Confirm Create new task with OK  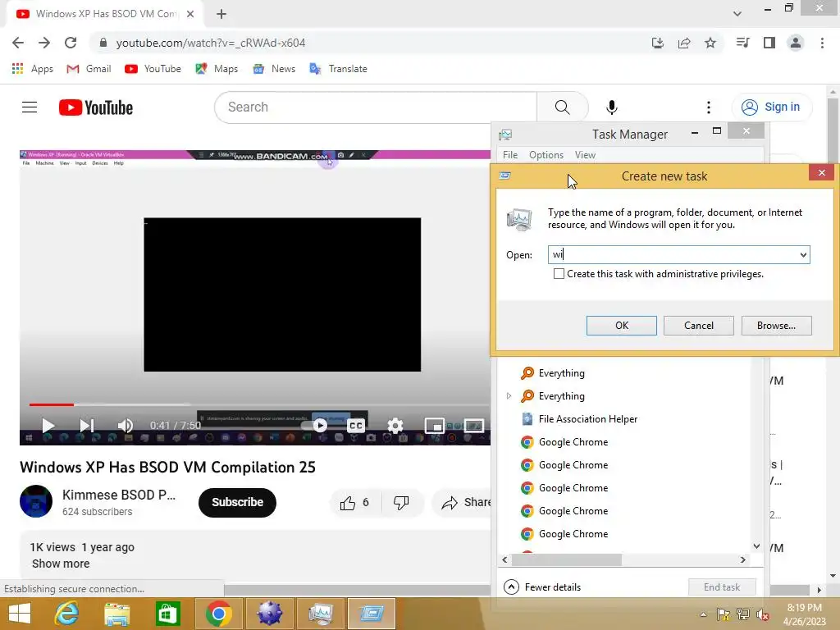coord(622,326)
